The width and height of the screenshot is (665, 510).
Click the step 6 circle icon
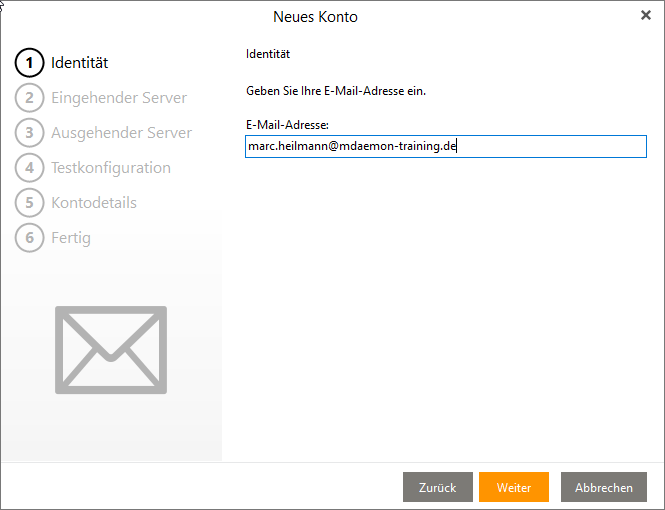[x=30, y=238]
